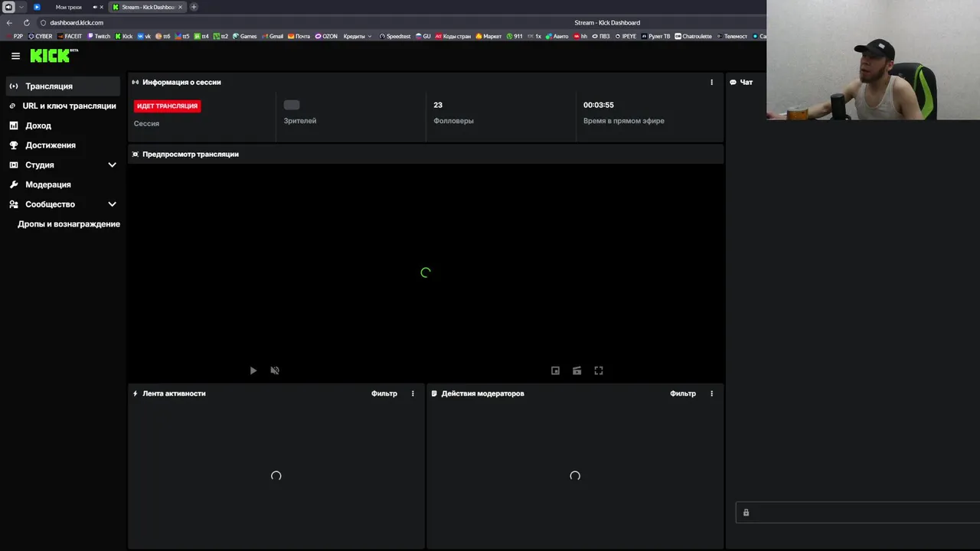Click the 23 followers count

[438, 105]
